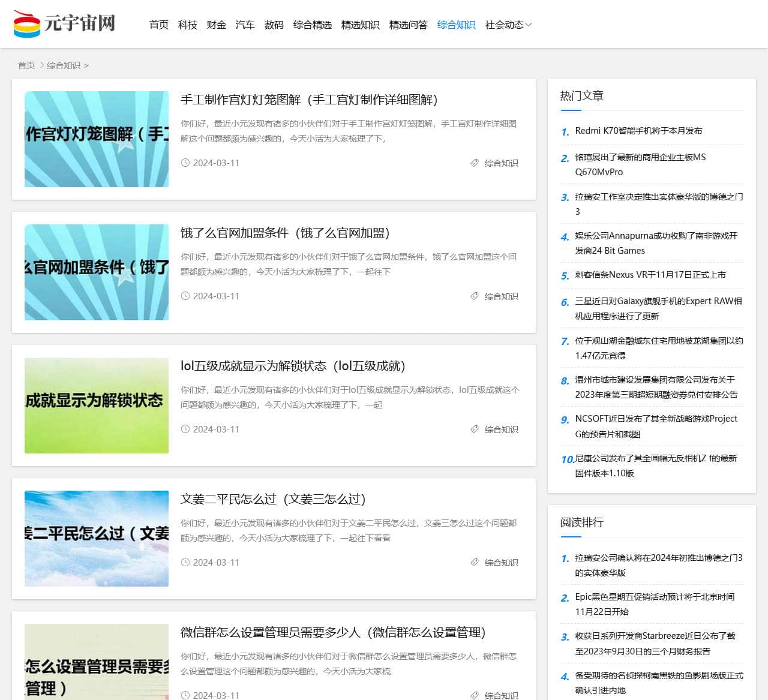Click the clock icon on the 饿了么官网加盟 article
768x700 pixels.
(x=186, y=296)
